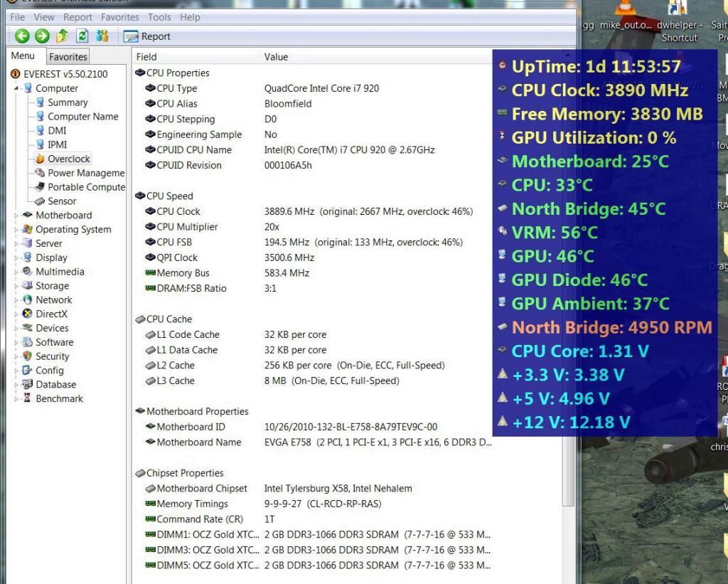Screen dimensions: 728x584
Task: Click the EVEREST v5.50.2100 root node
Action: coord(60,74)
